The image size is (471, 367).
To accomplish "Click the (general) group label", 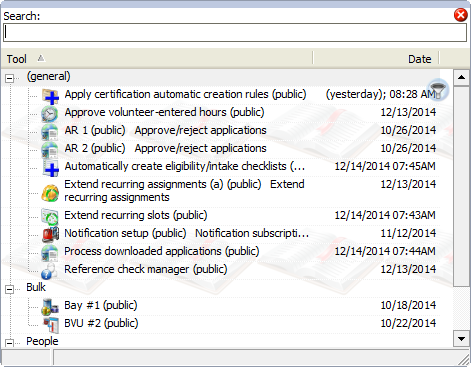I will tap(49, 76).
